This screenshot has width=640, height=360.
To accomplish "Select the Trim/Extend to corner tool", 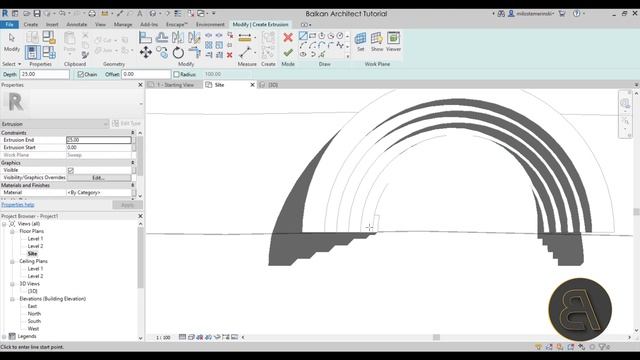I will click(x=194, y=53).
